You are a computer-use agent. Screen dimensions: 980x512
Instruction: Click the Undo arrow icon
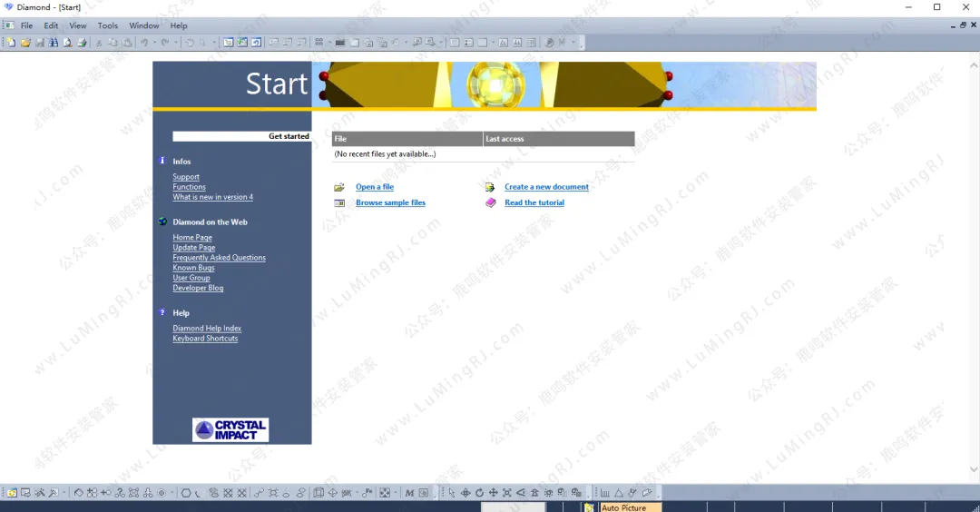(x=142, y=43)
